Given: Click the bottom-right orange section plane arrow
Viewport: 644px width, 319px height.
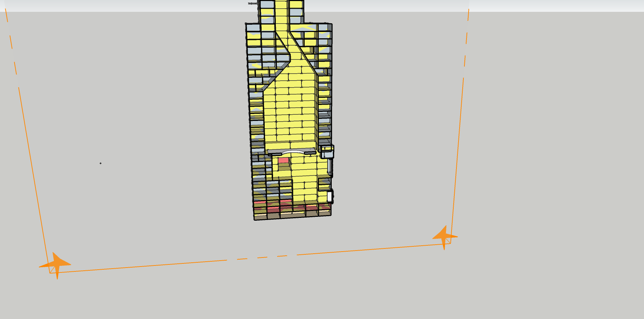Looking at the screenshot, I should [444, 237].
